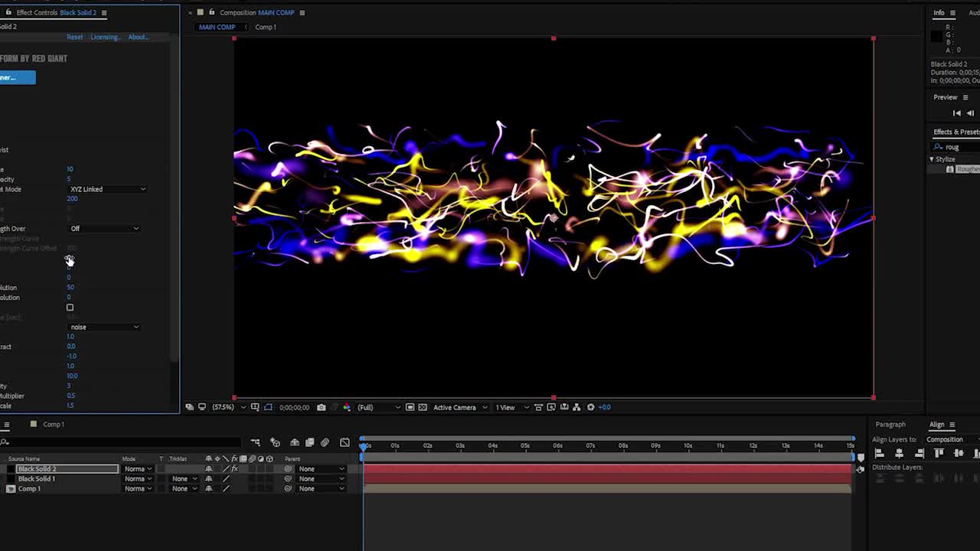This screenshot has width=980, height=551.
Task: Click the Align Right icon
Action: pos(920,453)
